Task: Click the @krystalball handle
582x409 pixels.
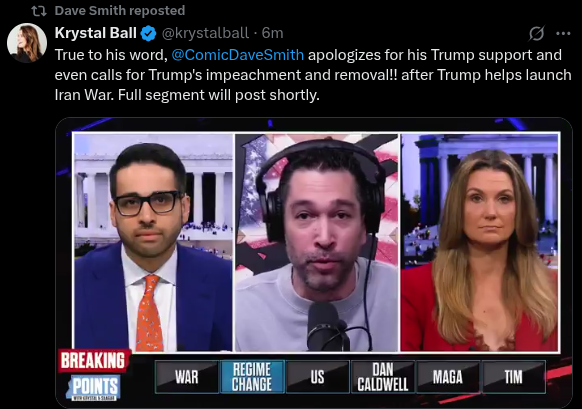Action: click(205, 33)
